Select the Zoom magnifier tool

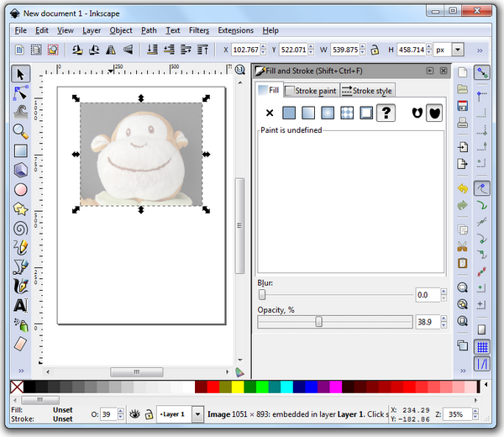20,131
